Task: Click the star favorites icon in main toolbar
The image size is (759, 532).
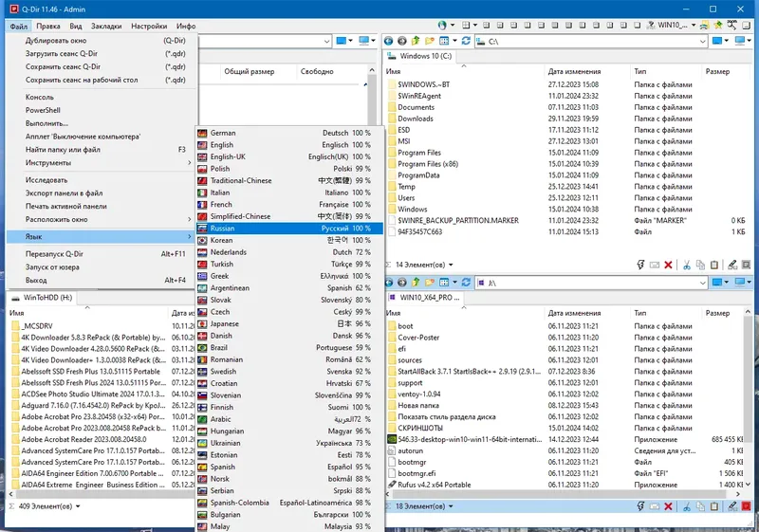Action: [x=718, y=26]
